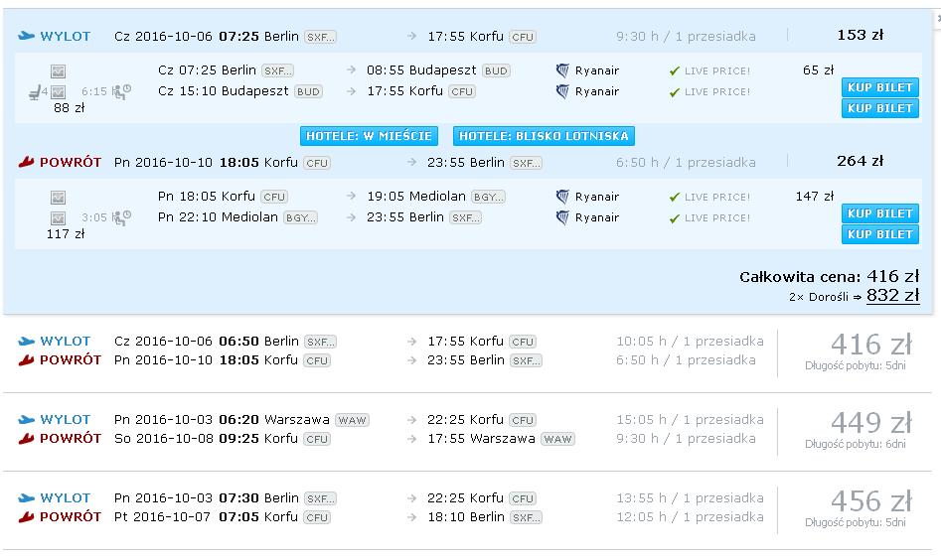Click the Ryanair logo for the Mediolan–Berlin flight
Image resolution: width=941 pixels, height=560 pixels.
562,217
